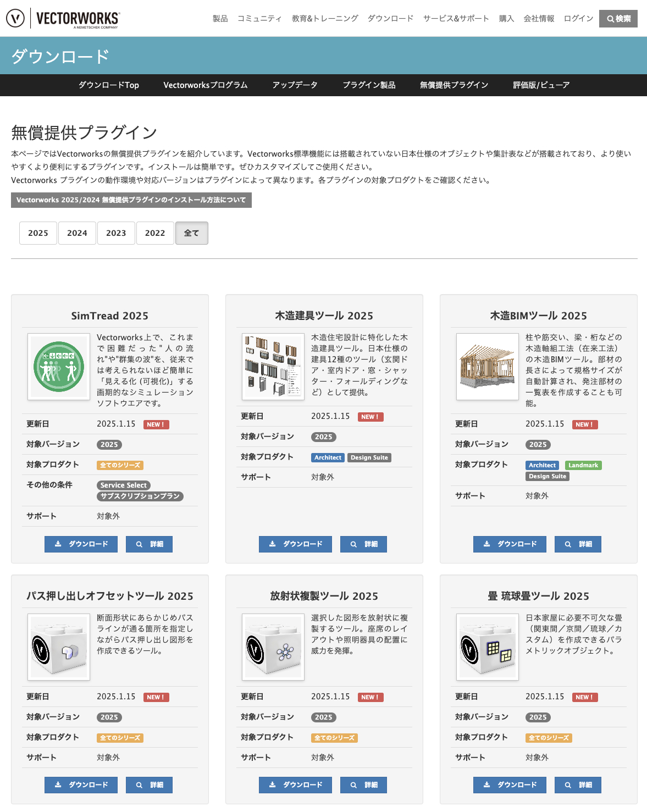The height and width of the screenshot is (812, 647).
Task: Click the SimTread 2025 title
Action: point(110,316)
